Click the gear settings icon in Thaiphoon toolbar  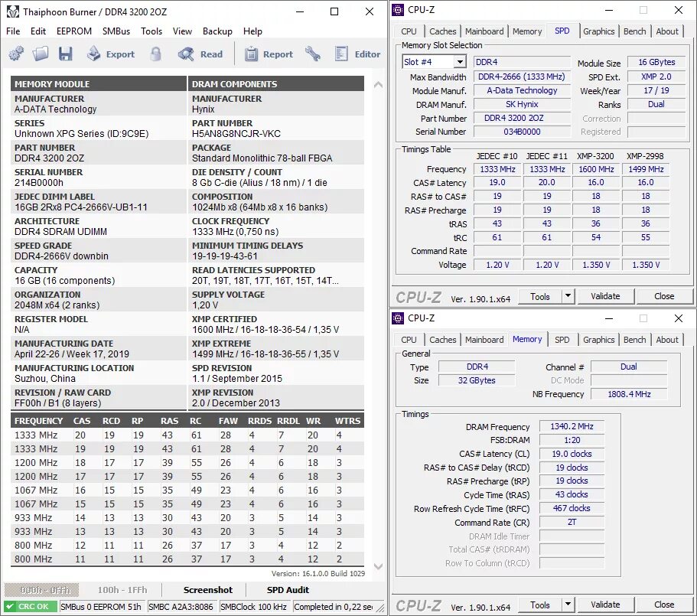click(x=16, y=54)
